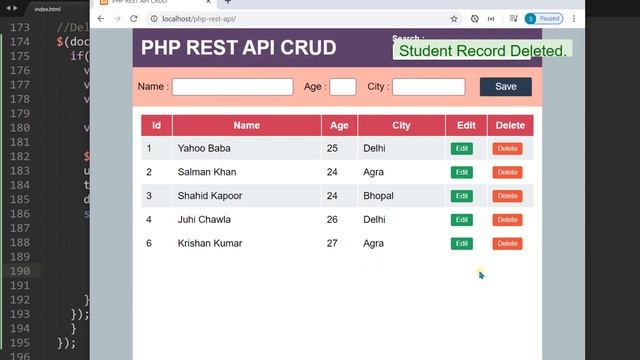640x360 pixels.
Task: Click the City column header
Action: tap(401, 125)
